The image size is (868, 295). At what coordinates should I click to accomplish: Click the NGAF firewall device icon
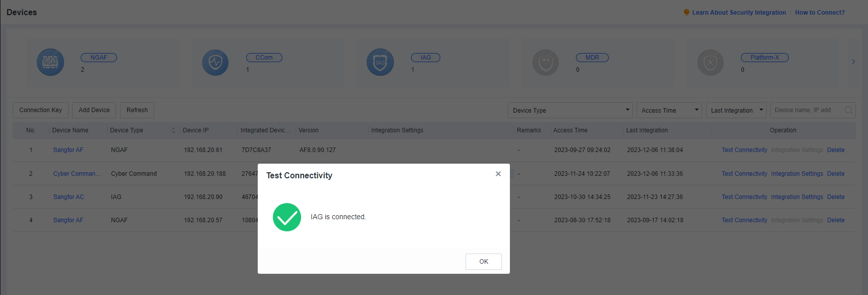click(x=50, y=62)
